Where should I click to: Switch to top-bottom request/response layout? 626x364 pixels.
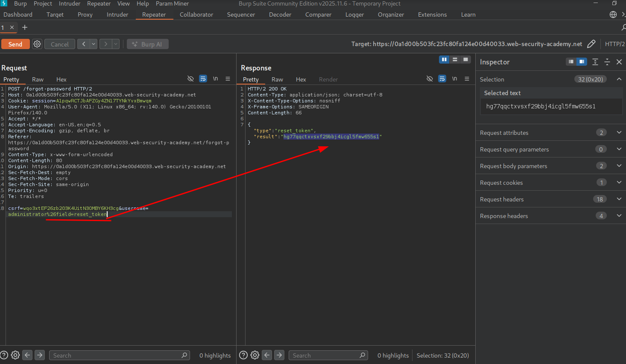(x=455, y=60)
